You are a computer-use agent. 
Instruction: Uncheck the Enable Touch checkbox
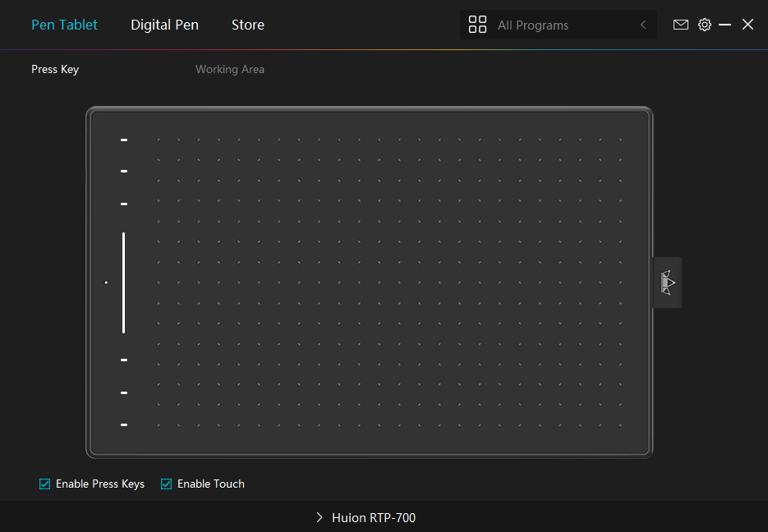[167, 484]
